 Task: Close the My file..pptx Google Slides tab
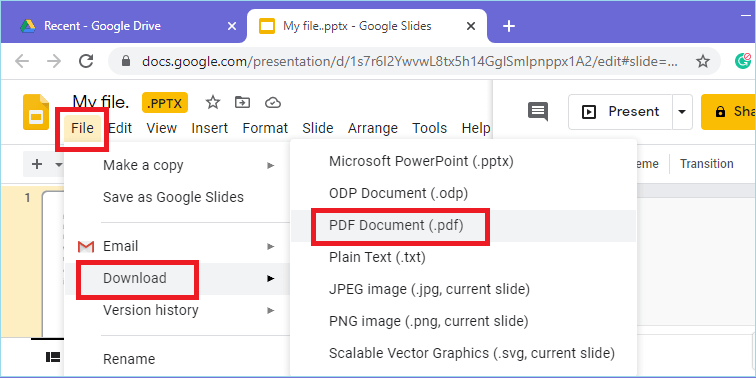(x=472, y=26)
